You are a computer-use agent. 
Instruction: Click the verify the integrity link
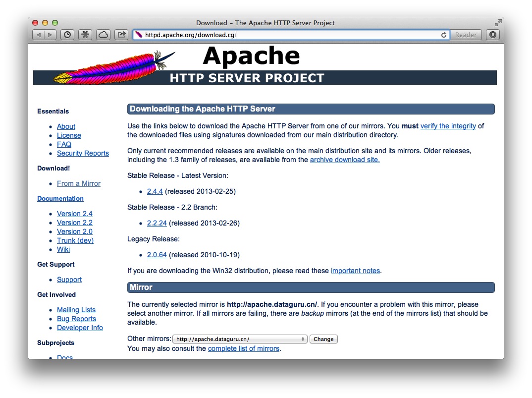(448, 126)
